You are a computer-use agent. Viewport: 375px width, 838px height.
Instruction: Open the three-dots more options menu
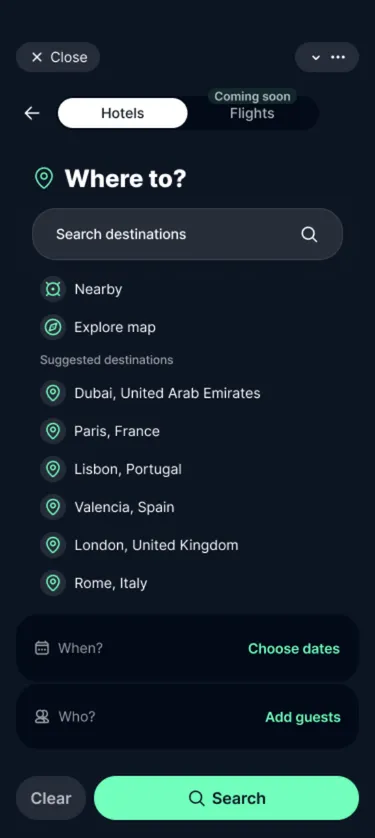338,57
